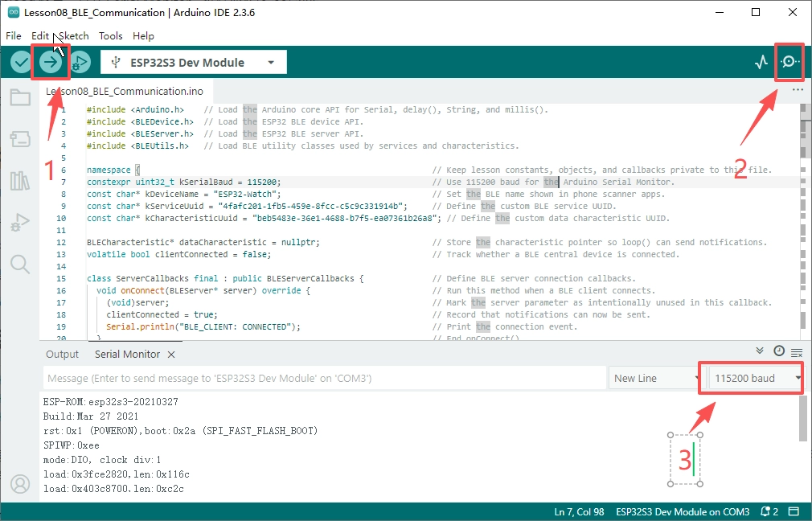This screenshot has height=521, width=812.
Task: Open the Sketch menu
Action: coord(73,35)
